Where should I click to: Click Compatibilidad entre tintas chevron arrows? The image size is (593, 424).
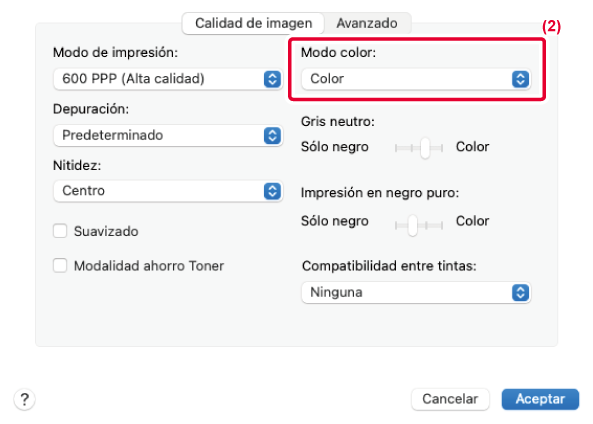520,292
